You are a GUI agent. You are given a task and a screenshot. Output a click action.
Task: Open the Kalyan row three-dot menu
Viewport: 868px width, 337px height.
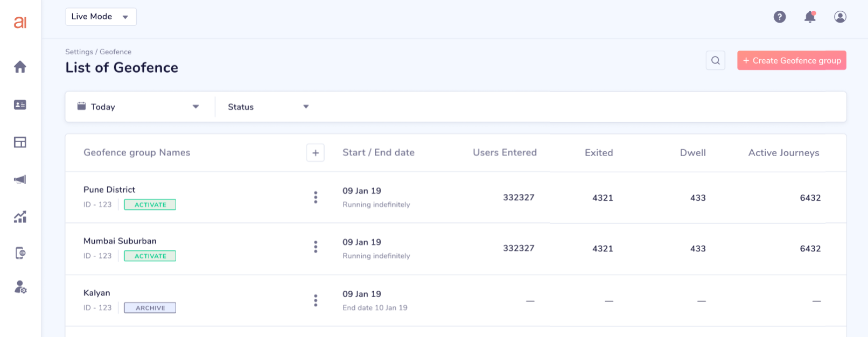[x=316, y=300]
